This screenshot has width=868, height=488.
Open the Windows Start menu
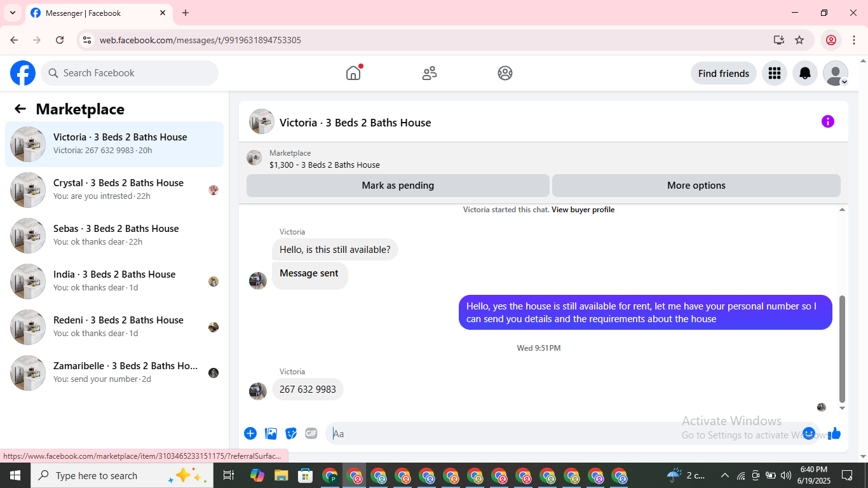coord(15,475)
